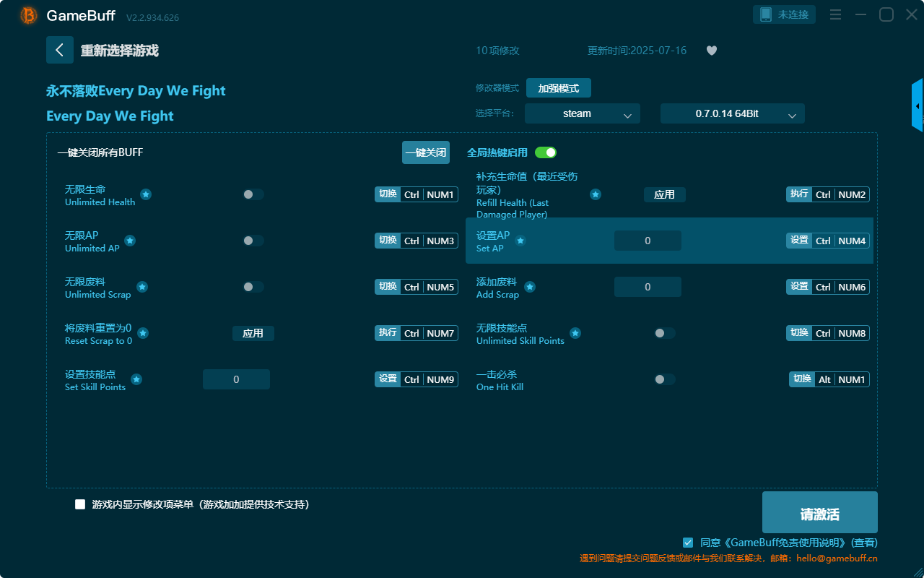The width and height of the screenshot is (924, 578).
Task: Click the 未连接 connection button
Action: pos(785,14)
